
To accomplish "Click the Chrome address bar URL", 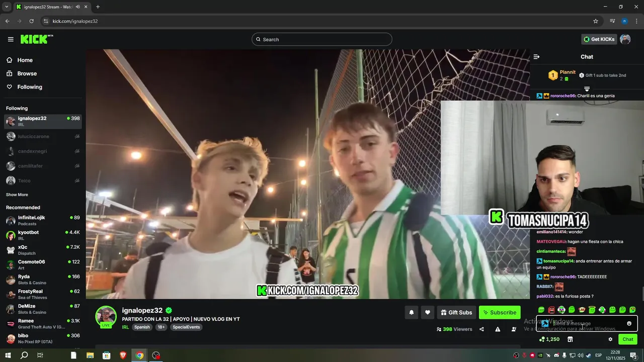I will [x=75, y=21].
